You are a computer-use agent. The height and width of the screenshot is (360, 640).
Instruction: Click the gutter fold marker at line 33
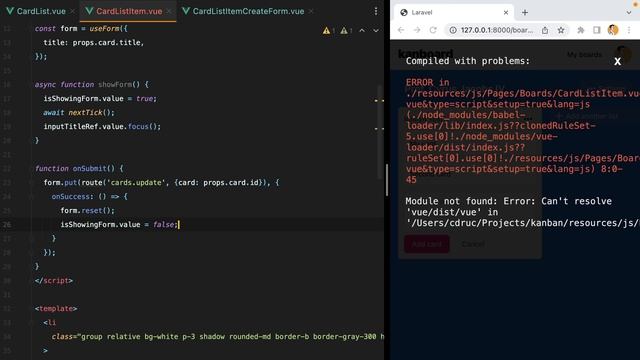pos(31,322)
